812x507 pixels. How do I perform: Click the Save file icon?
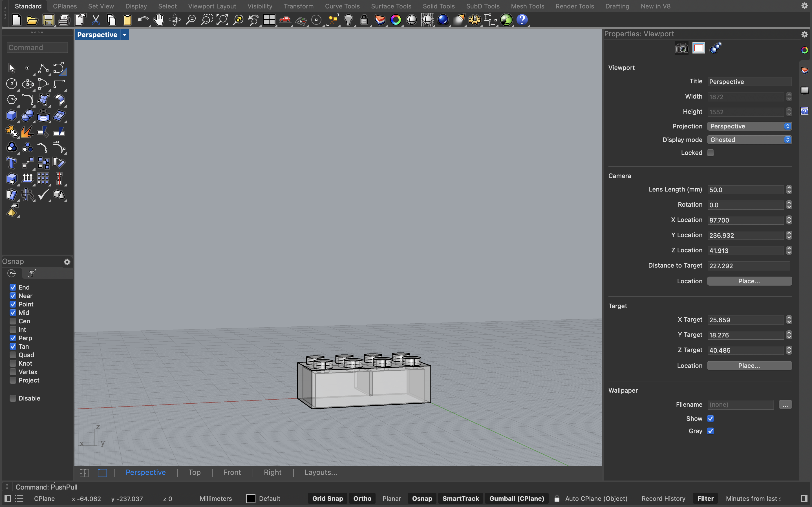[48, 20]
